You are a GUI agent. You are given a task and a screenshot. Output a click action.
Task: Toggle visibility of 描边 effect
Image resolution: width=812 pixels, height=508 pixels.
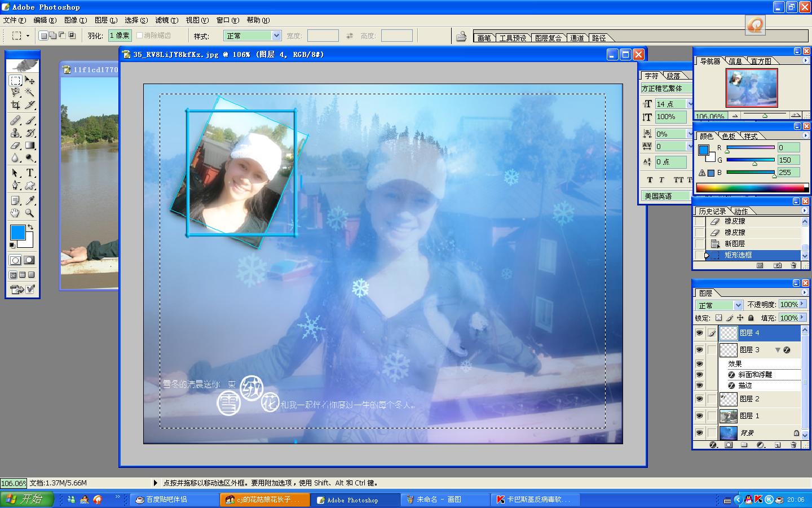tap(699, 386)
